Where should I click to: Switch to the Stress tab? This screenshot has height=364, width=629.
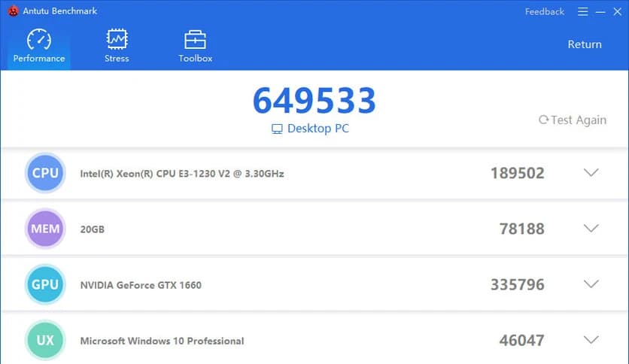(x=117, y=46)
